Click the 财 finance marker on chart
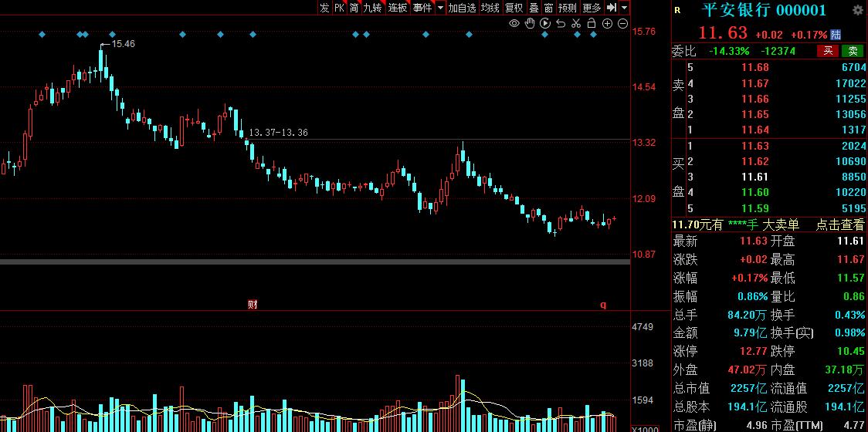The image size is (868, 432). tap(253, 304)
